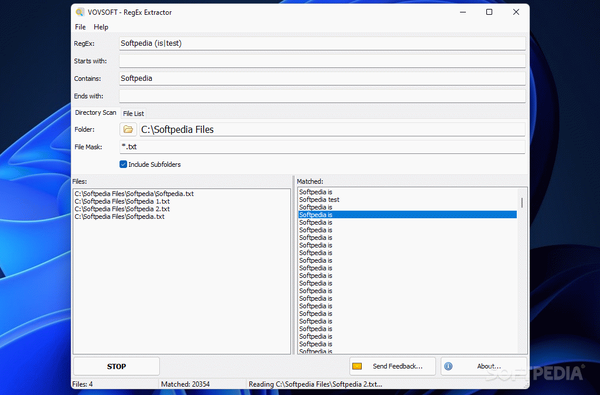The width and height of the screenshot is (600, 395).
Task: Click the Matched list scrollbar thumb
Action: [x=522, y=203]
